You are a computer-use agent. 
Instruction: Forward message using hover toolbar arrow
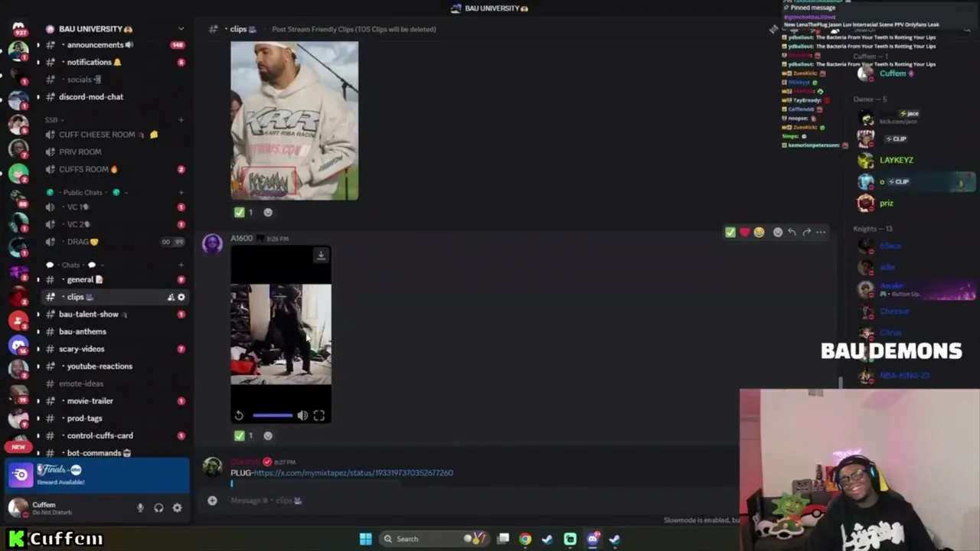click(807, 232)
